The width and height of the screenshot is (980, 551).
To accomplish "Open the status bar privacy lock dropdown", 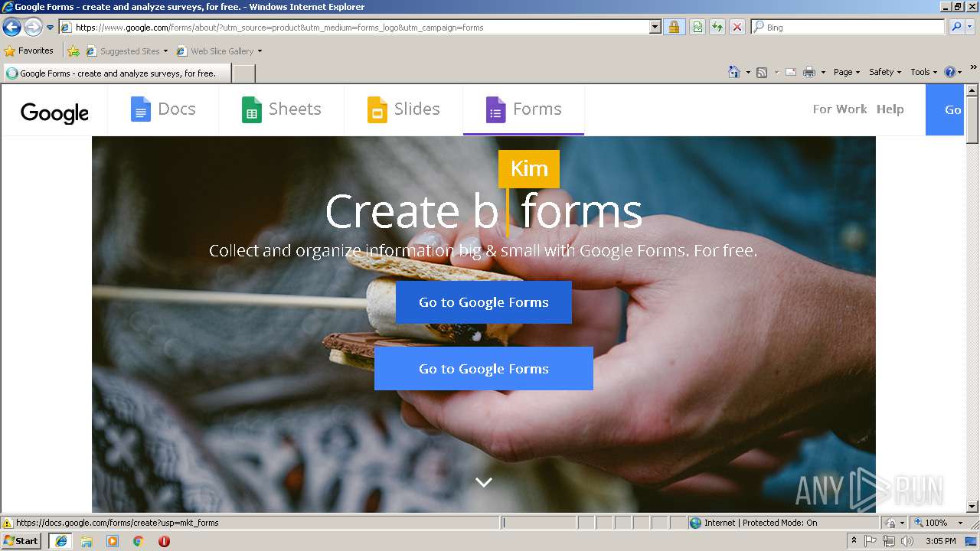I will 894,523.
